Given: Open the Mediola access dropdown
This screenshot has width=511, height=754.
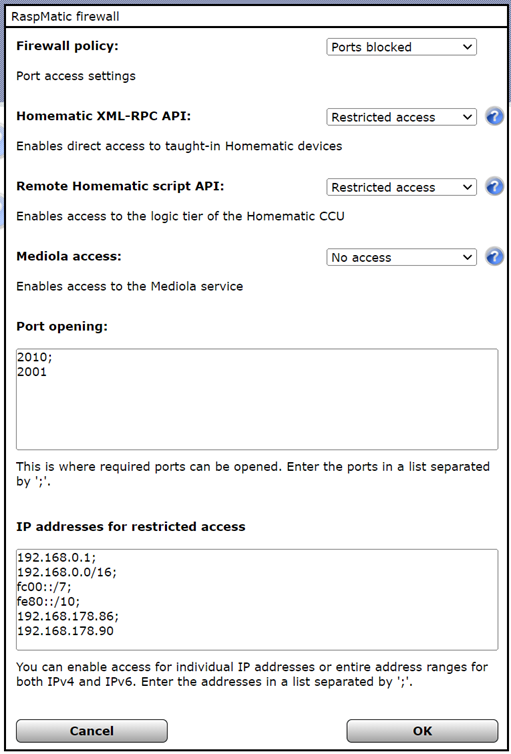Looking at the screenshot, I should [x=401, y=258].
